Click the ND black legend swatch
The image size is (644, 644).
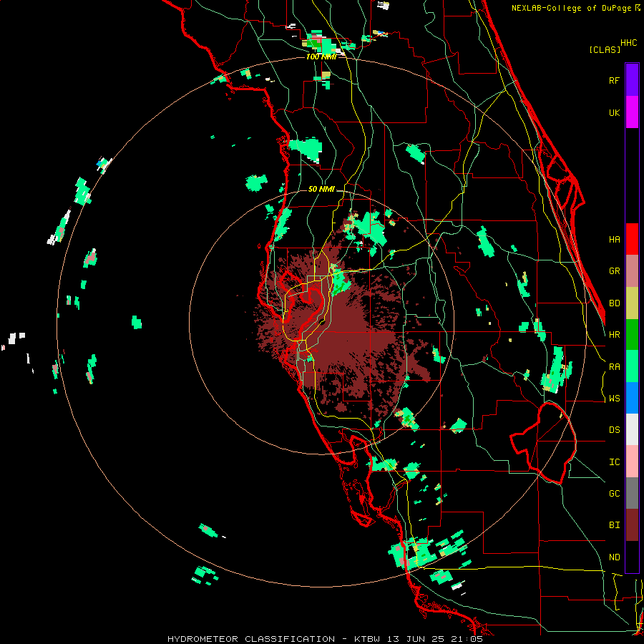(x=632, y=557)
